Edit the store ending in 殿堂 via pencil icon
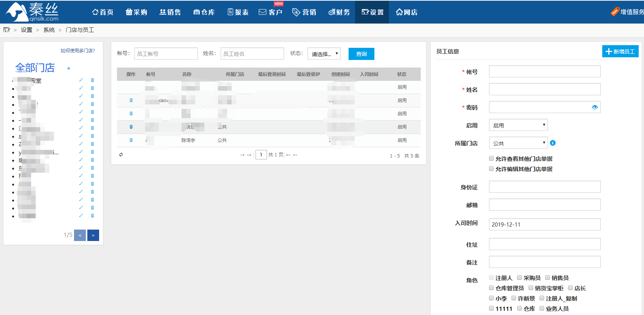 81,80
